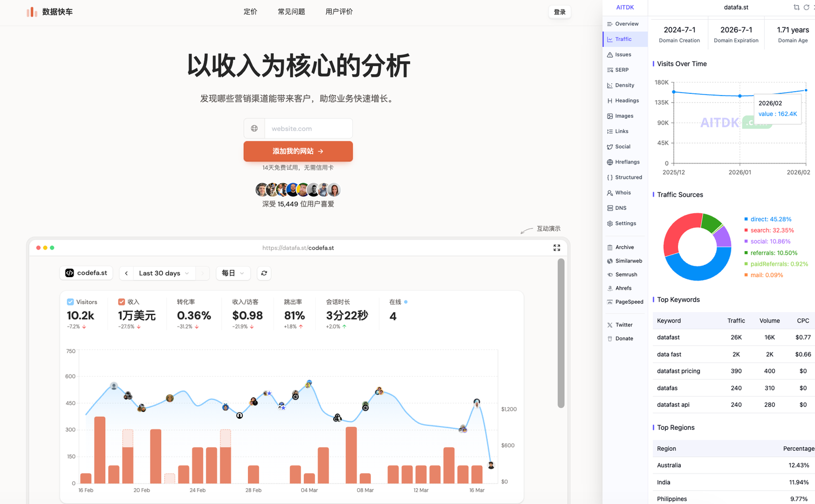This screenshot has width=815, height=504.
Task: Open Hreflangs via the globe icon
Action: click(610, 162)
